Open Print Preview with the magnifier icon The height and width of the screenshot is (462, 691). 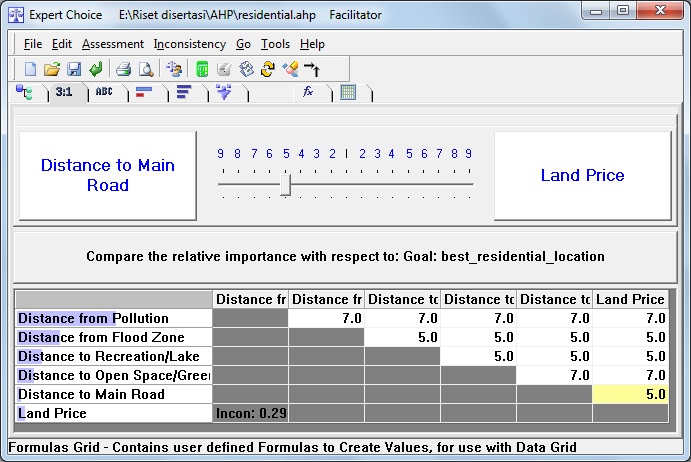pos(146,69)
